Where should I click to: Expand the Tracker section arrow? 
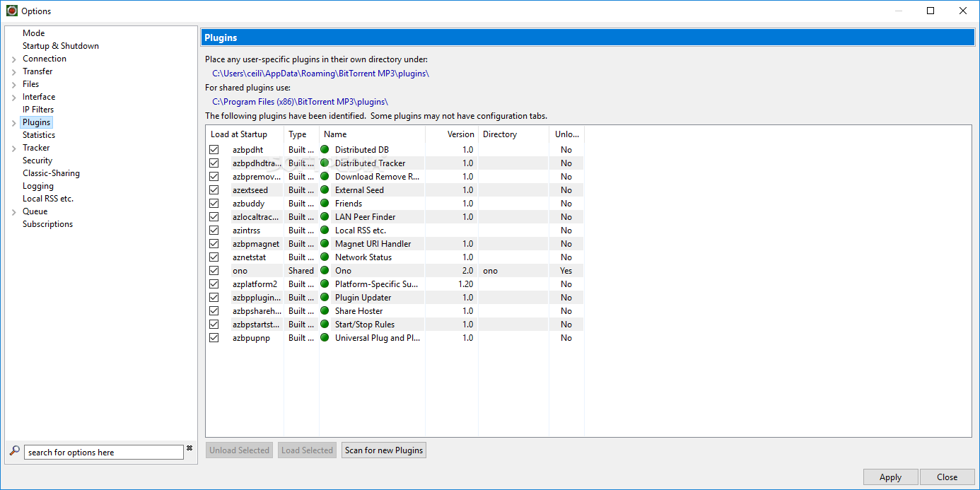(14, 148)
